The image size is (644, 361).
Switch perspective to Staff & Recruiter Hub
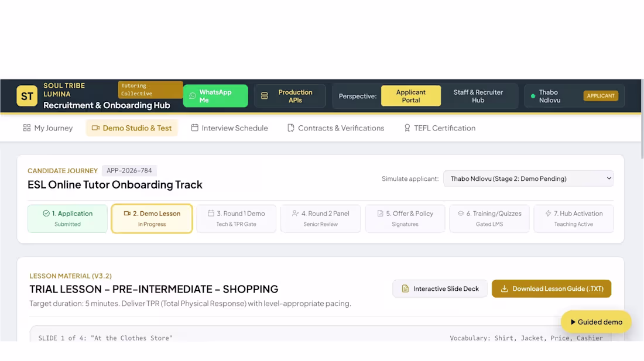click(x=478, y=96)
